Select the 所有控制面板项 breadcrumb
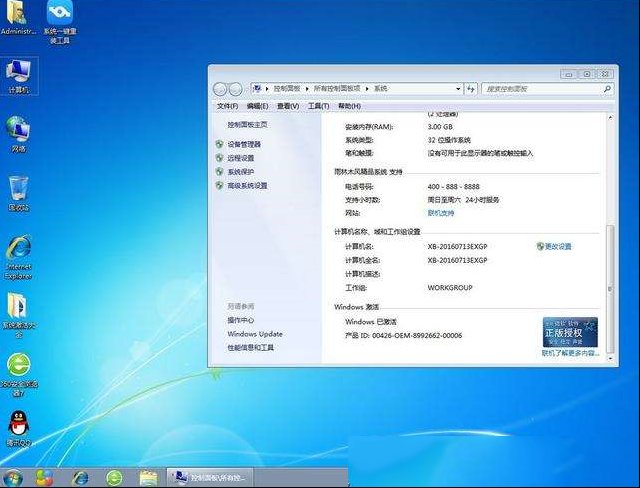 tap(337, 89)
